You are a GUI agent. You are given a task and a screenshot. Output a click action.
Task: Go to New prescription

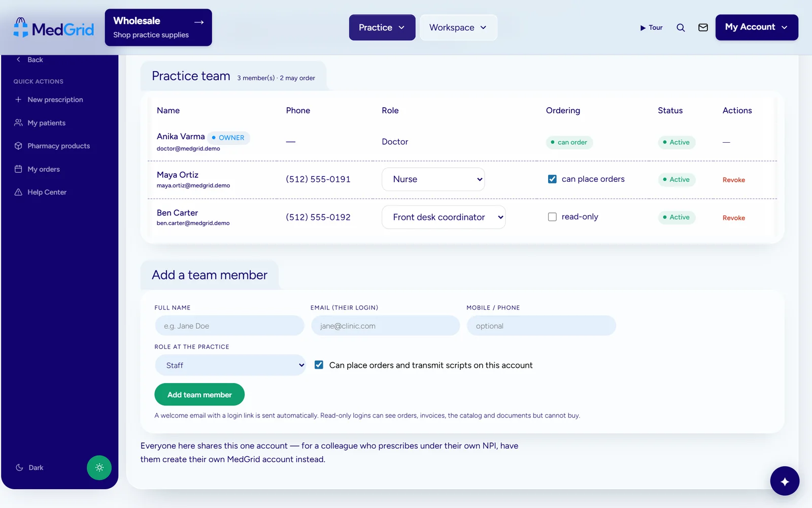pos(55,100)
